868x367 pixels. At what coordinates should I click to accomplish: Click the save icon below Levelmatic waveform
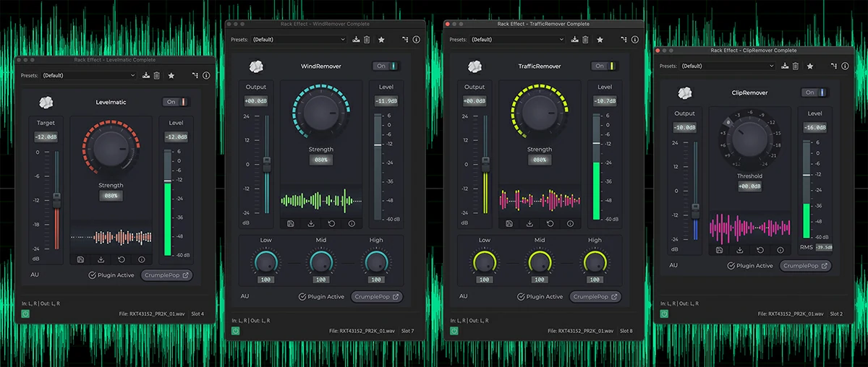pyautogui.click(x=80, y=259)
